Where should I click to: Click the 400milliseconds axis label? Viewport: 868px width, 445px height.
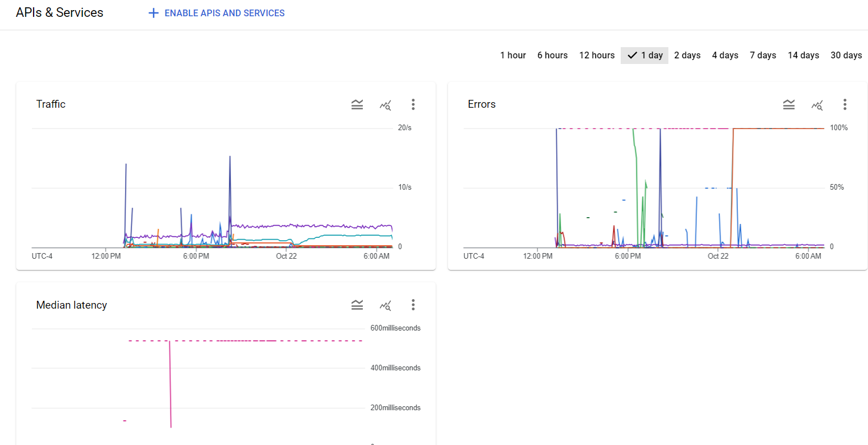[395, 368]
